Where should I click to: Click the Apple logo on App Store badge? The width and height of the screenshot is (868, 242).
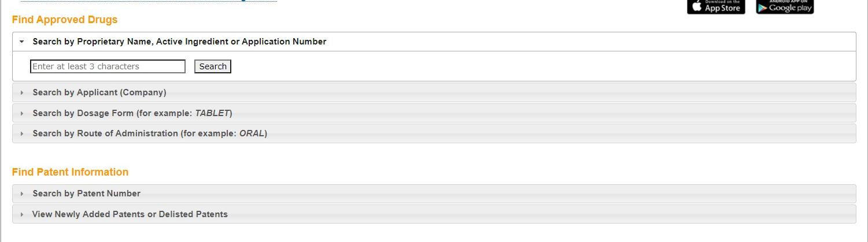(697, 6)
